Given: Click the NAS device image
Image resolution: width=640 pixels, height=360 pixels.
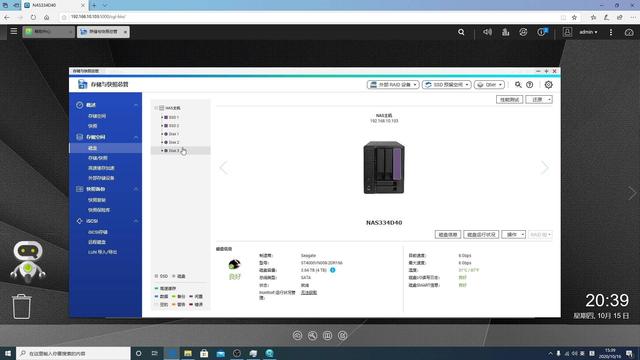Looking at the screenshot, I should [384, 167].
